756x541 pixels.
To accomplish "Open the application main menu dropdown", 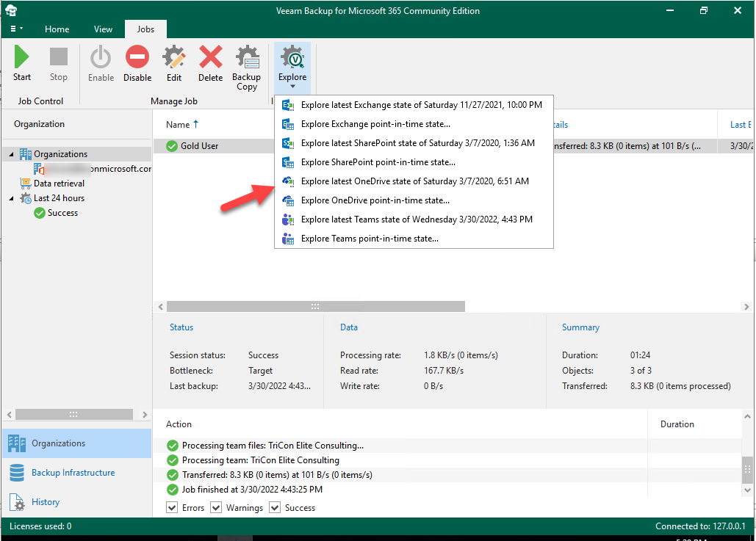I will point(16,29).
